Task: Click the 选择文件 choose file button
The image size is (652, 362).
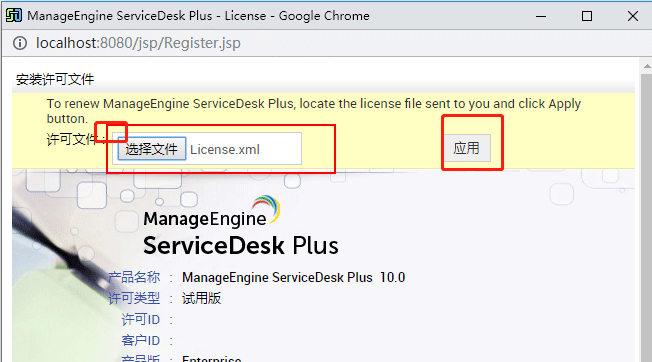Action: click(152, 149)
